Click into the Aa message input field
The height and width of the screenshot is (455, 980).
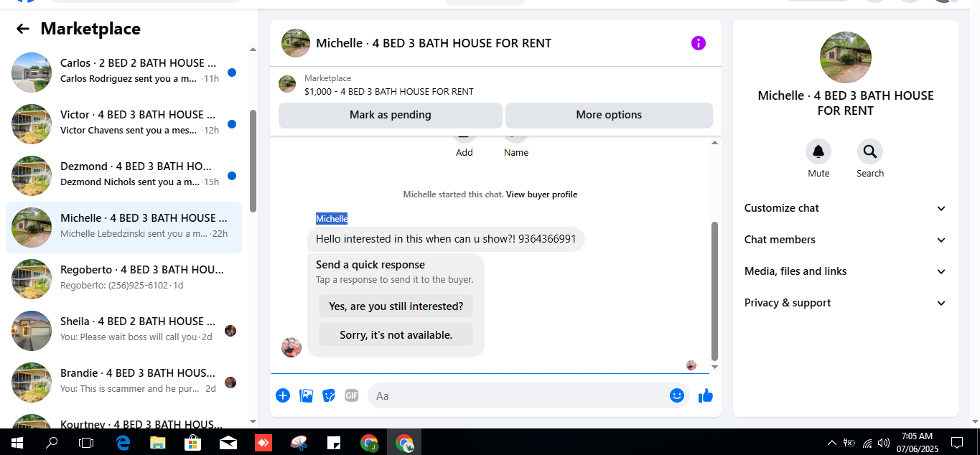(517, 395)
